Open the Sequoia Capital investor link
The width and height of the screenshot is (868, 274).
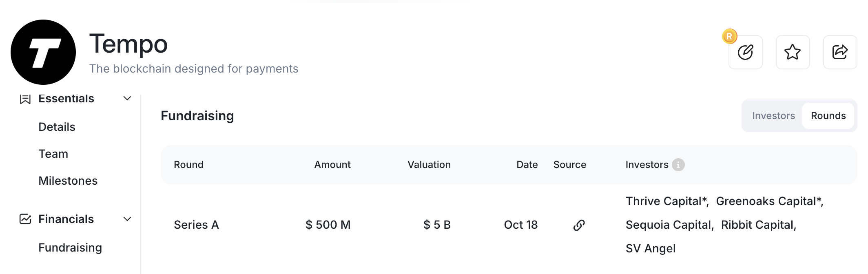669,225
